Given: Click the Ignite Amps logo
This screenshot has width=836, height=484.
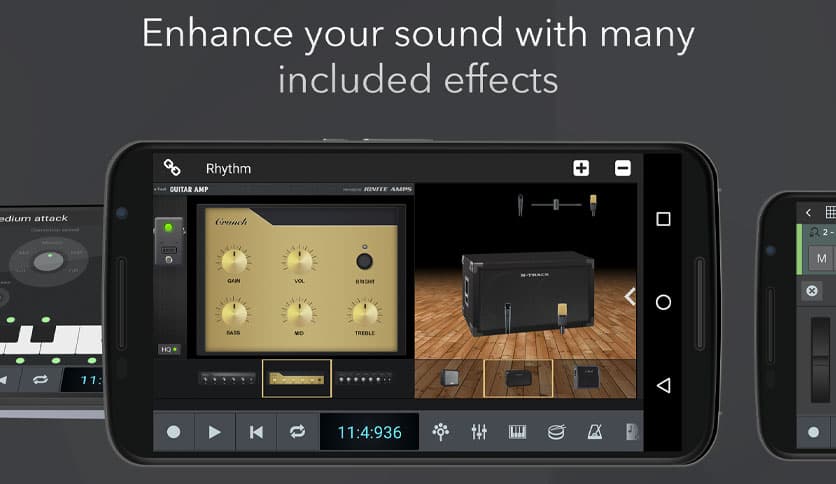Looking at the screenshot, I should pos(388,189).
